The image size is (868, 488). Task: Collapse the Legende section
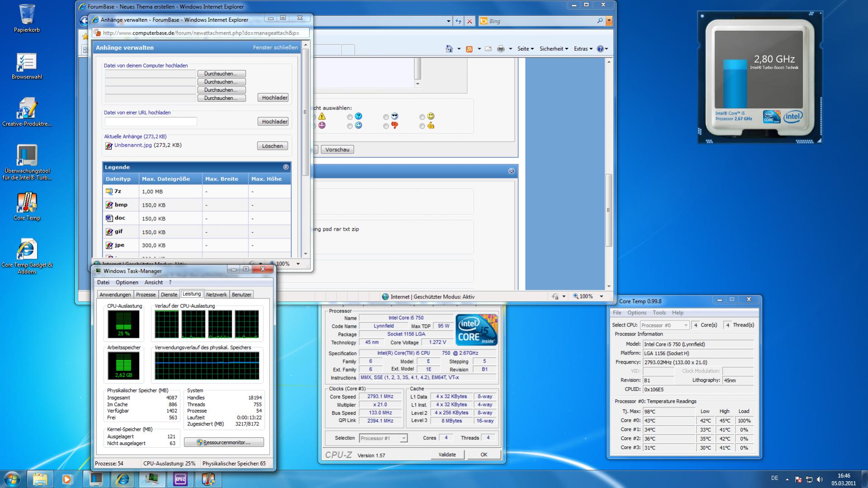coord(285,167)
